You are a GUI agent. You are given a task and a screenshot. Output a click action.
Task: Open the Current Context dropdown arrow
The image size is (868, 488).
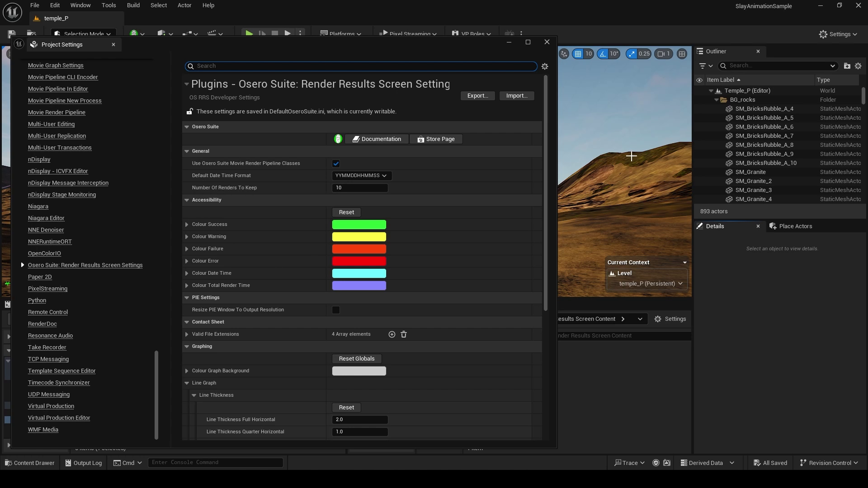[x=684, y=263]
